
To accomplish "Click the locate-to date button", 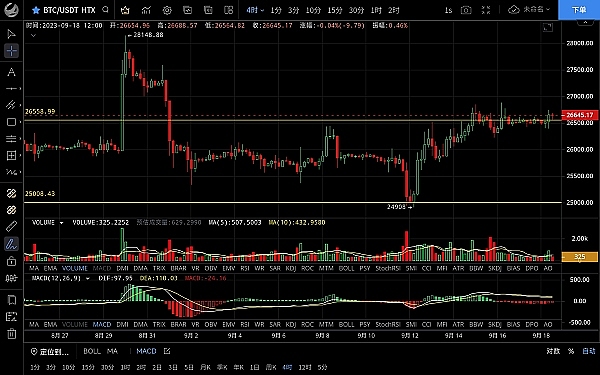I will [x=50, y=351].
